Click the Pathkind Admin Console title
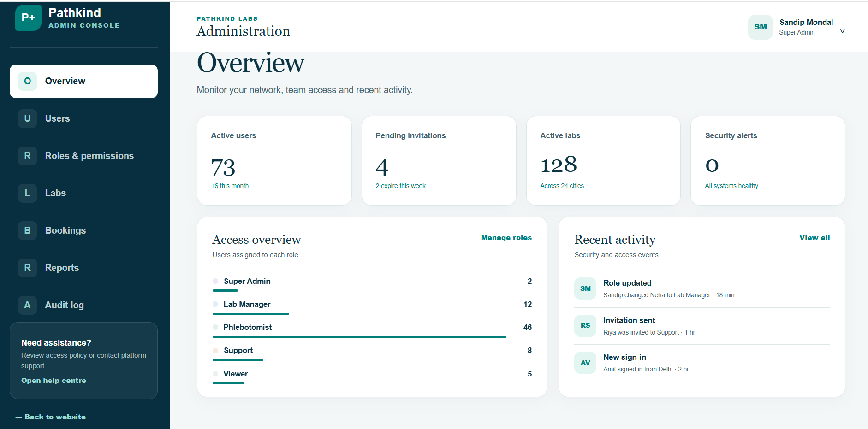 click(x=84, y=18)
